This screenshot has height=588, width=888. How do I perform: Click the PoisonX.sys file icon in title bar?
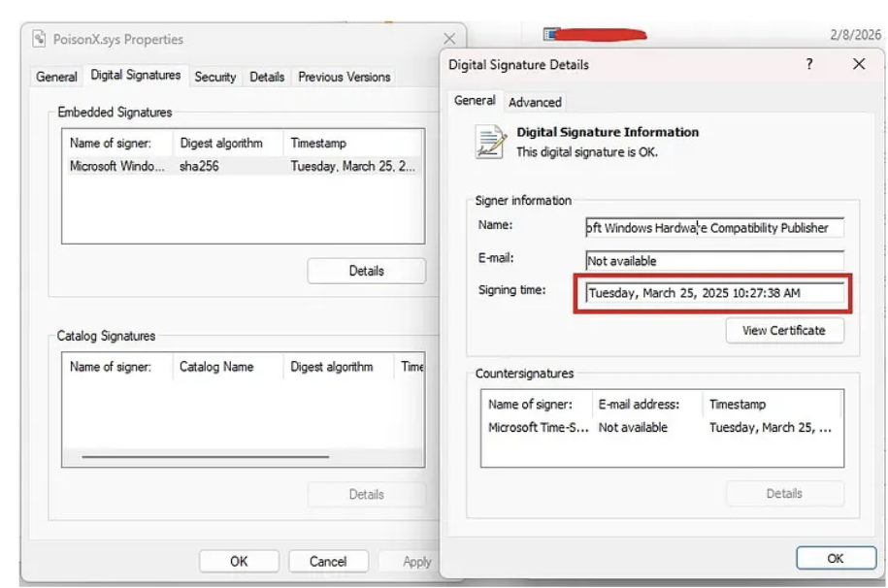tap(40, 40)
